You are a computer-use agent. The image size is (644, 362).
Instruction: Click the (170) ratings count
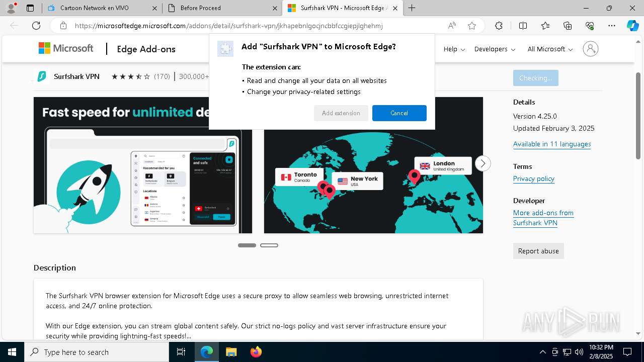162,76
